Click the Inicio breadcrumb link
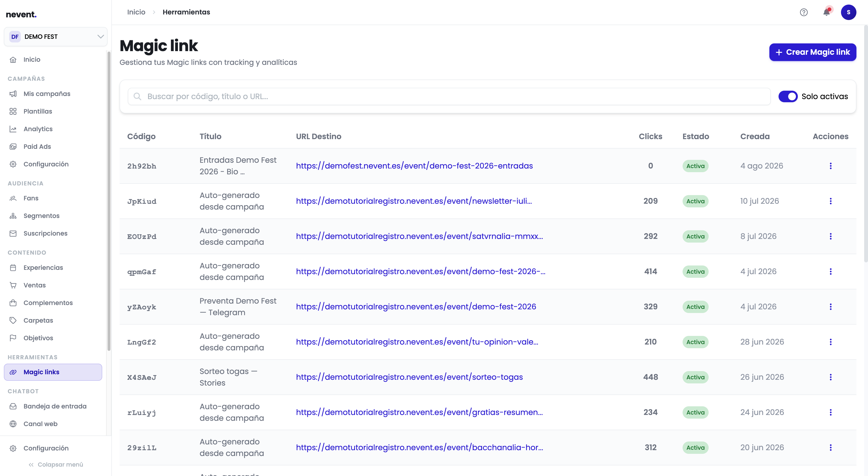 [x=136, y=12]
